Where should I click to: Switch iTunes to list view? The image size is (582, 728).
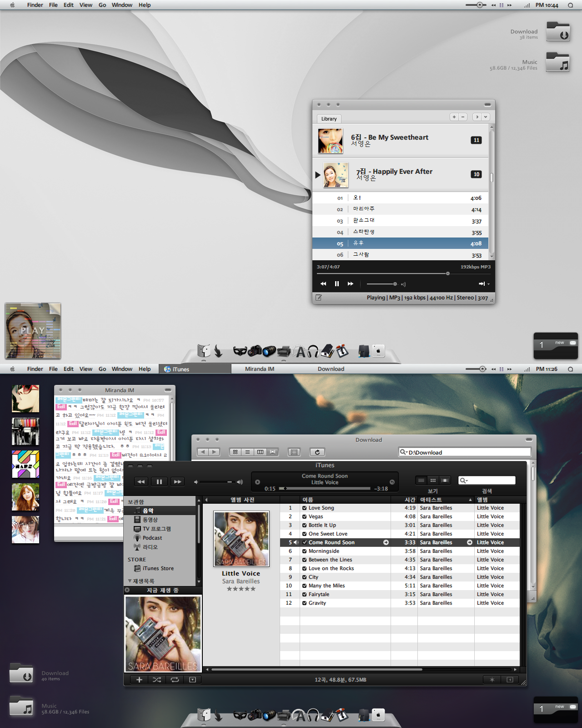(x=421, y=480)
